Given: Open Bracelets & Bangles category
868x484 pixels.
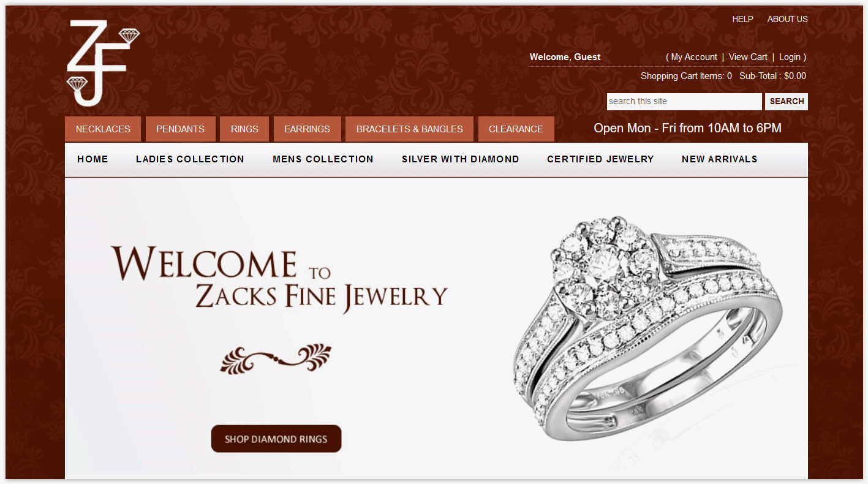Looking at the screenshot, I should coord(409,129).
